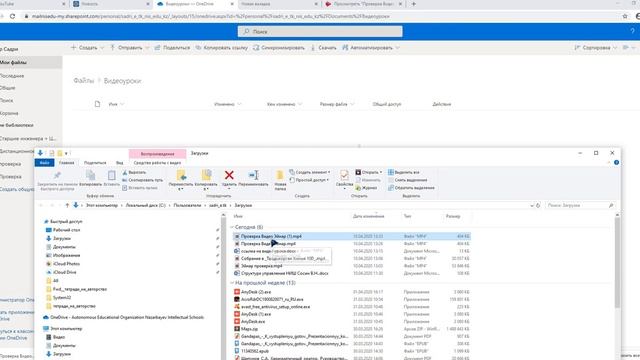Select System32 folder in navigation pane

pyautogui.click(x=58, y=298)
